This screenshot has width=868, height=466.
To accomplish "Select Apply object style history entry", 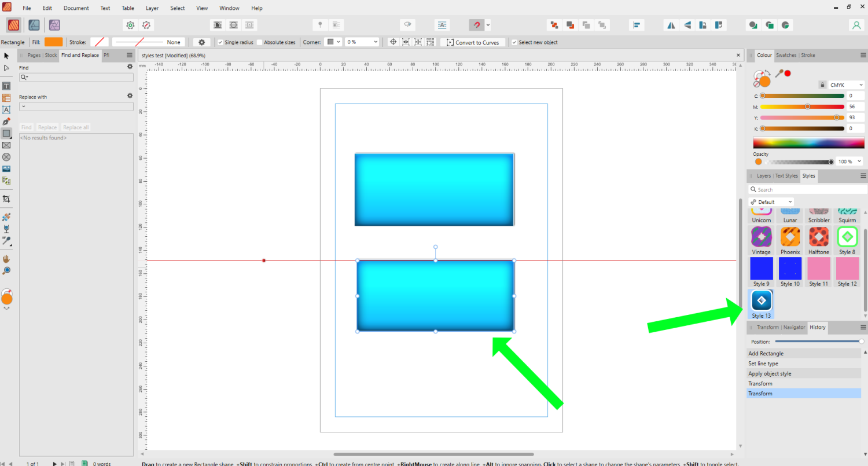I will tap(770, 373).
